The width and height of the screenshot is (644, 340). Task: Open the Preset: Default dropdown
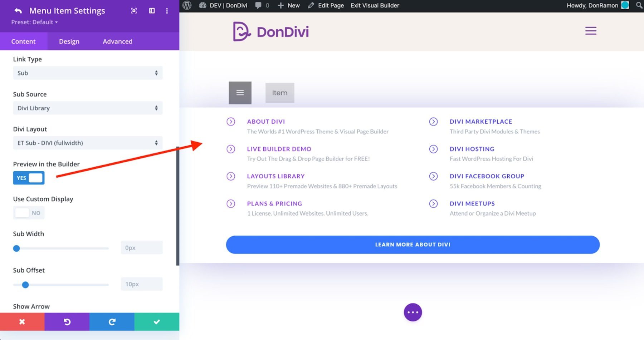click(x=34, y=22)
